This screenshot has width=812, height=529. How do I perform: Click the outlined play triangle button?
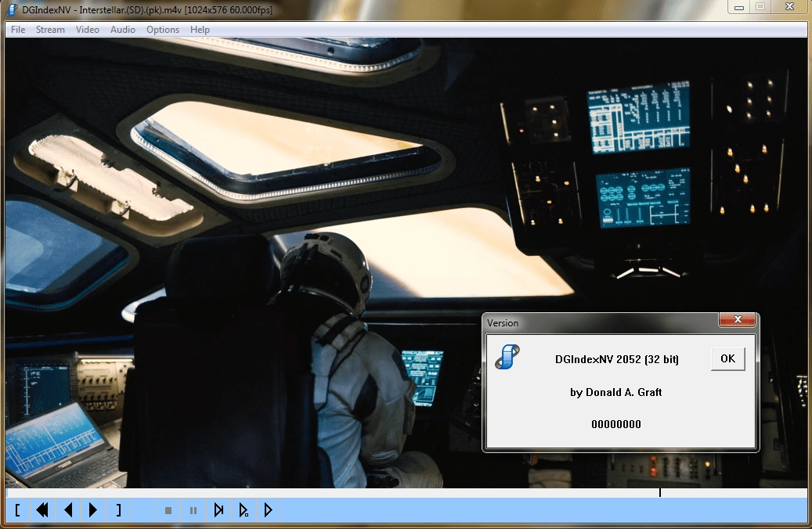click(269, 510)
